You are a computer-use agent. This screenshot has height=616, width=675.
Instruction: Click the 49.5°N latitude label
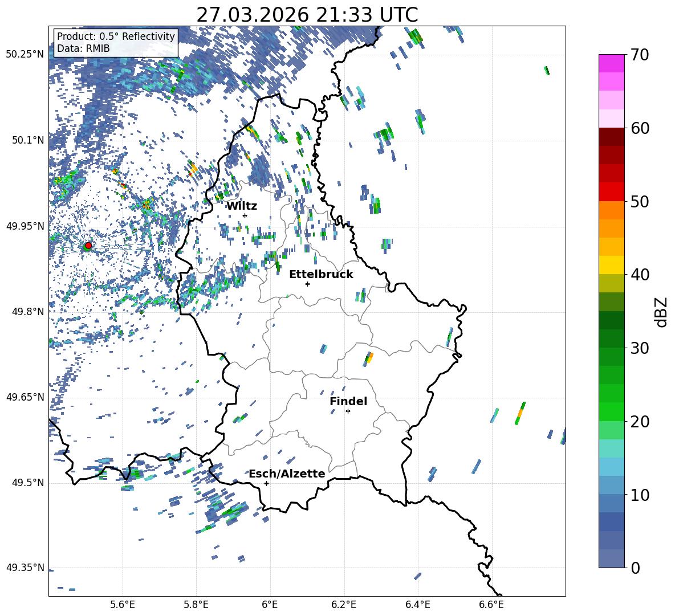click(x=29, y=483)
